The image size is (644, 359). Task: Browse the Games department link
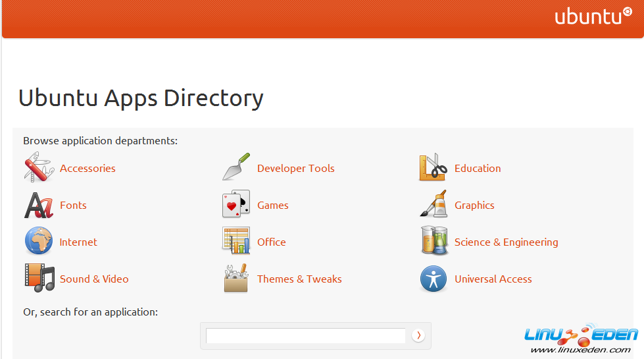pos(273,206)
